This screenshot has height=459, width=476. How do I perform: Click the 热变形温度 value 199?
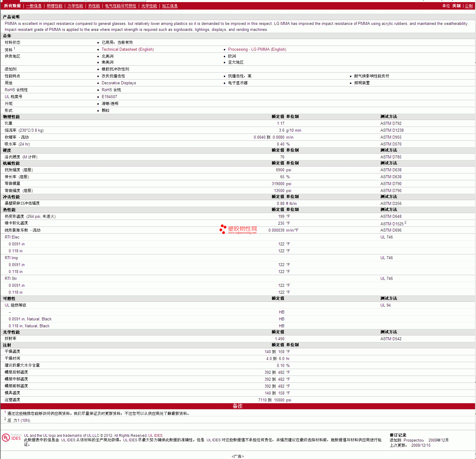[281, 217]
